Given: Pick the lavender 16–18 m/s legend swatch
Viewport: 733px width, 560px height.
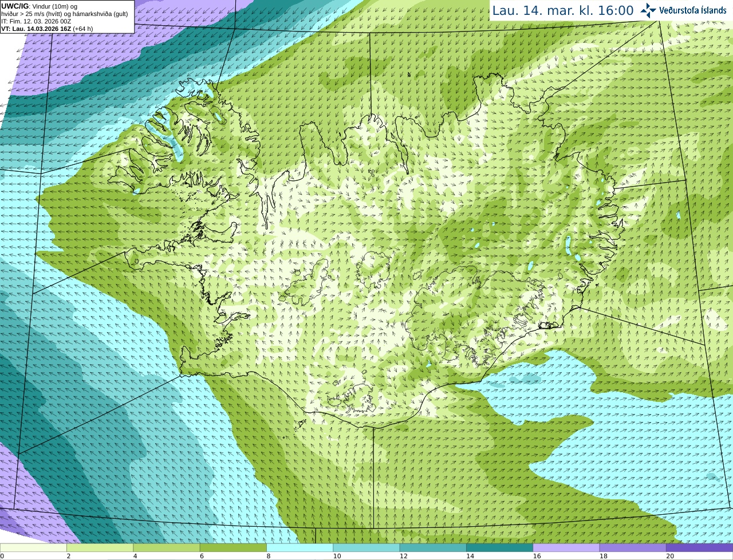Looking at the screenshot, I should point(566,548).
